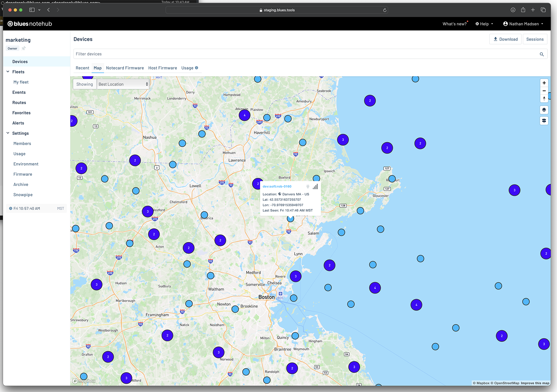Click the Download button
The width and height of the screenshot is (557, 392).
point(505,39)
